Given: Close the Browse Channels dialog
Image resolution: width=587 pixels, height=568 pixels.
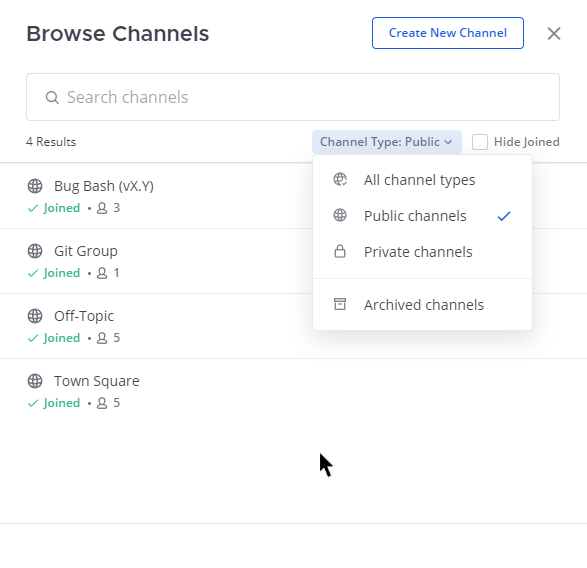Looking at the screenshot, I should pyautogui.click(x=554, y=33).
